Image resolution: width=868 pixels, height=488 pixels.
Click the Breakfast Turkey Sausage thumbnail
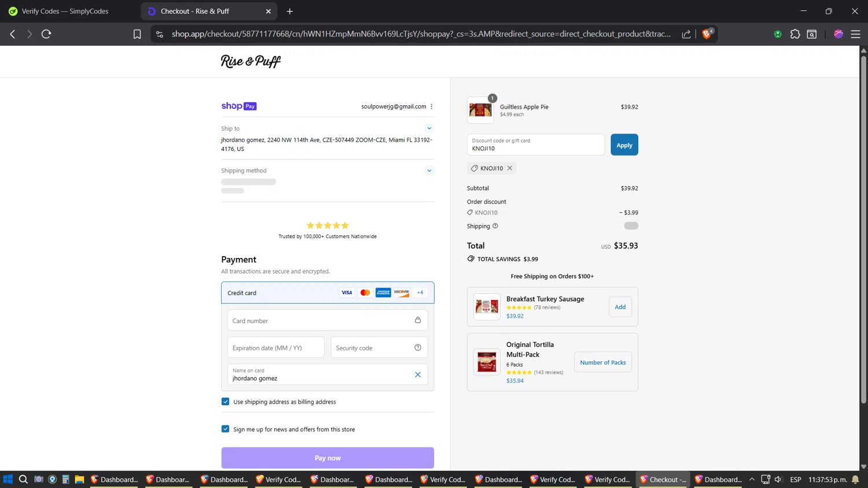pos(487,306)
